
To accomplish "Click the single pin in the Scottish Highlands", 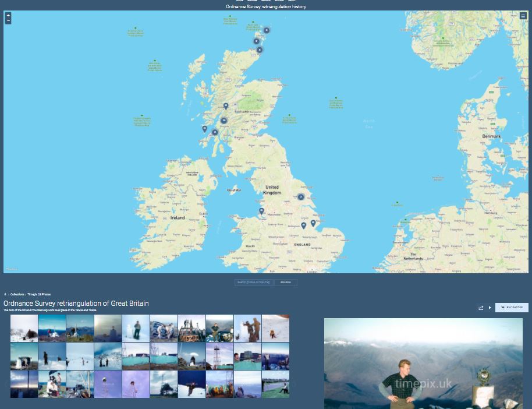I will (x=226, y=106).
